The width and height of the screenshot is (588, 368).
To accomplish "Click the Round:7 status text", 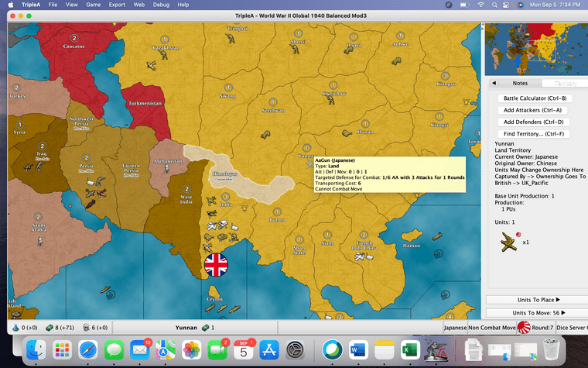I will click(542, 328).
